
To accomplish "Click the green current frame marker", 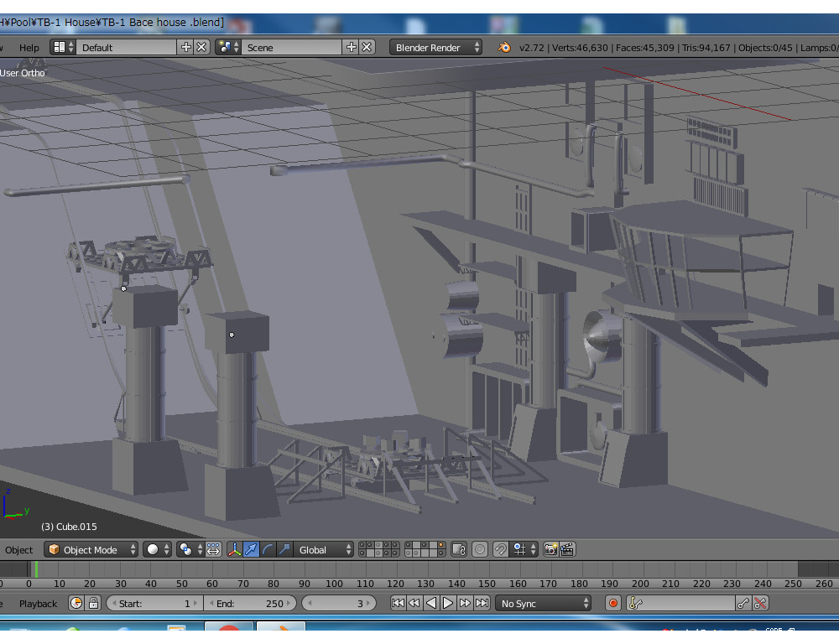I will click(36, 569).
